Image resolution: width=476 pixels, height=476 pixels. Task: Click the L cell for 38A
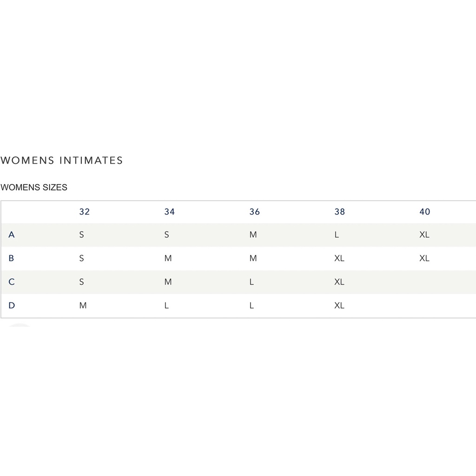[x=337, y=235]
